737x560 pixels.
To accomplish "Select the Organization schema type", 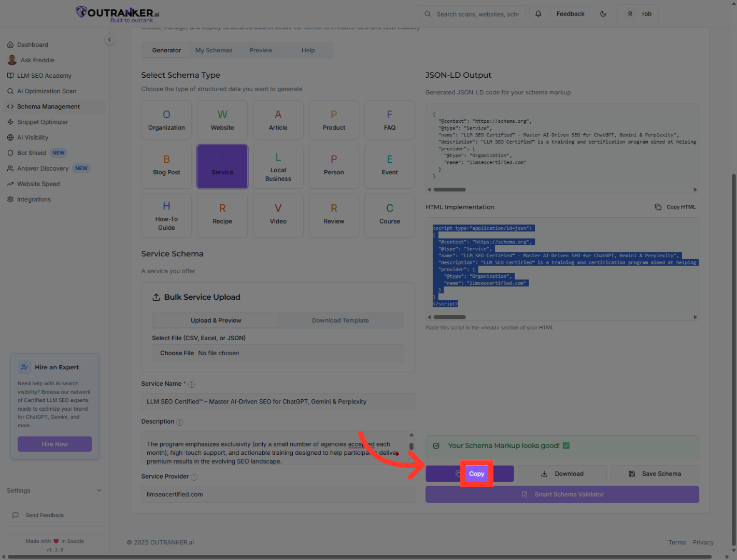I will coord(166,120).
